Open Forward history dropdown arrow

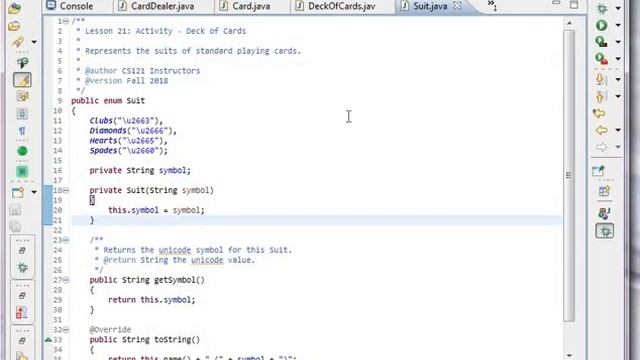618,147
